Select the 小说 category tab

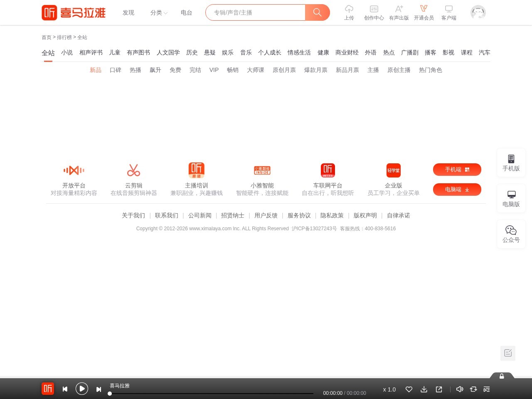click(x=67, y=52)
